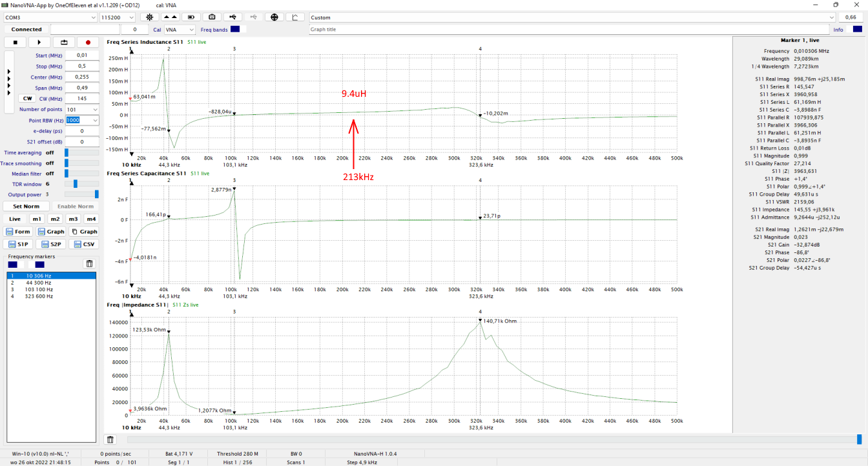Click the double up-arrow toolbar button
The height and width of the screenshot is (466, 868).
point(170,17)
